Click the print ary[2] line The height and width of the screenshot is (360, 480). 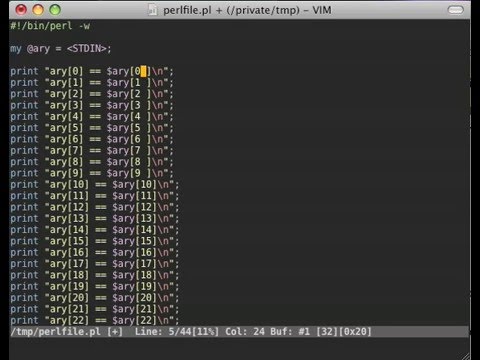click(x=92, y=94)
